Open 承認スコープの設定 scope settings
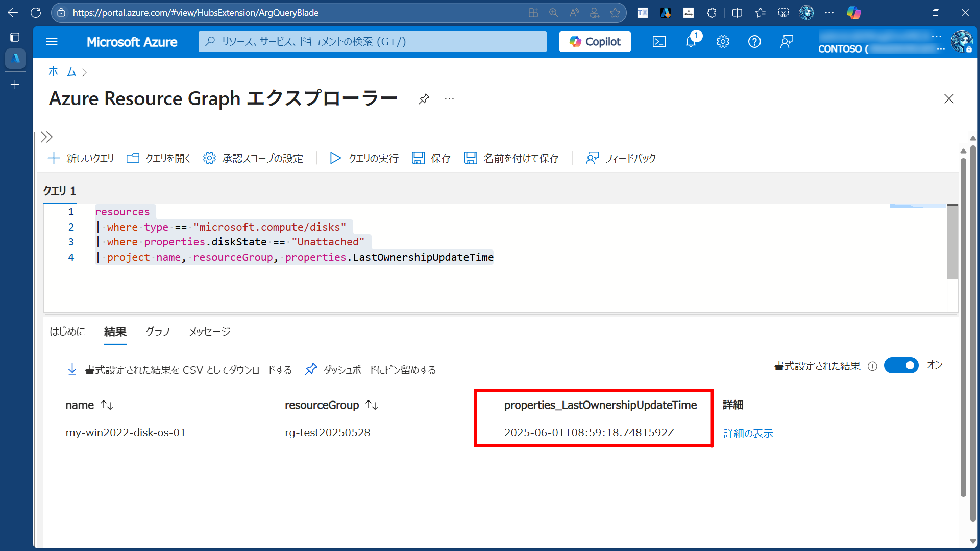The height and width of the screenshot is (551, 980). [253, 158]
